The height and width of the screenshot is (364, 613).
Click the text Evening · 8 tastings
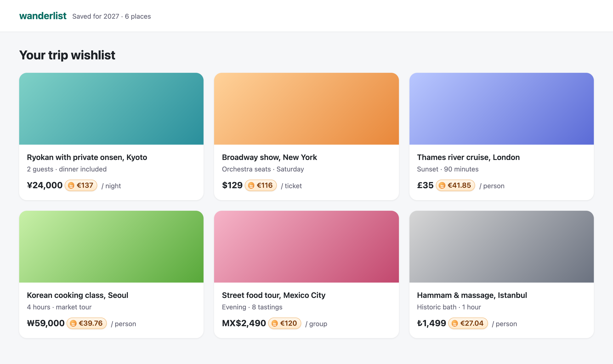(x=252, y=307)
